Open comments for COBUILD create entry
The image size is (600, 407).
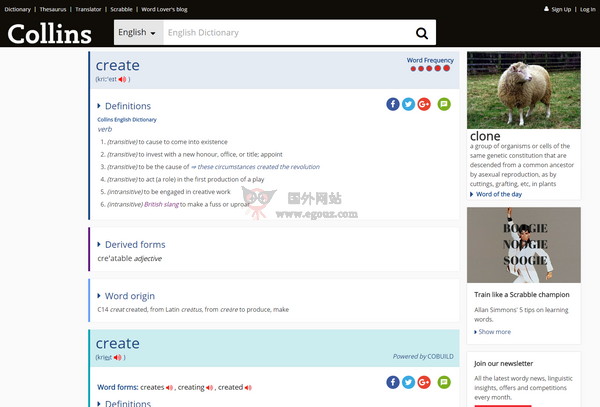click(x=444, y=382)
